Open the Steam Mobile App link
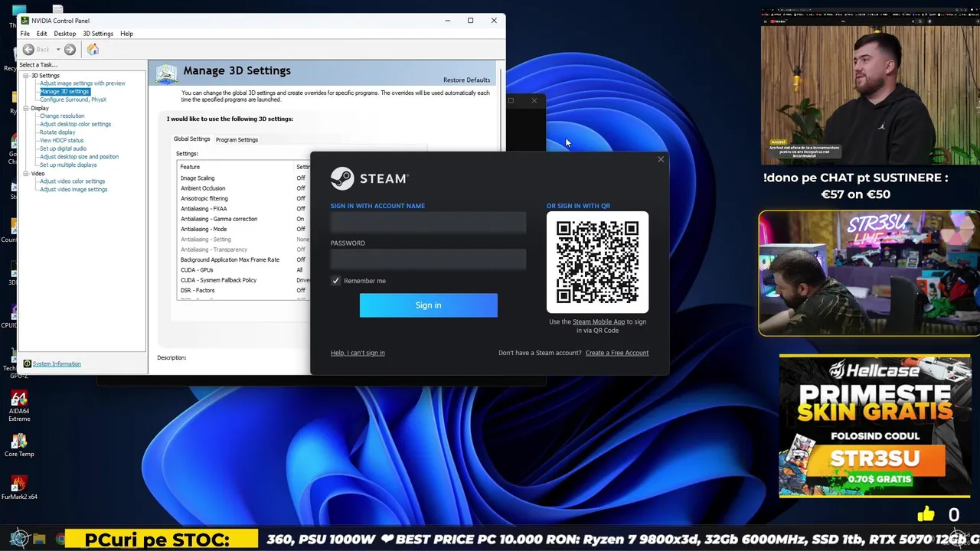Viewport: 980px width, 551px height. coord(599,322)
